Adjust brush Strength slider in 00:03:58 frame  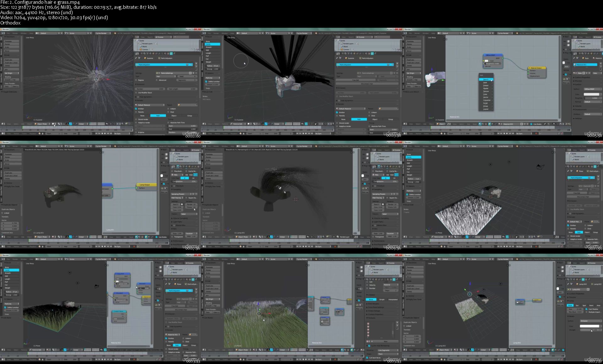[x=213, y=69]
